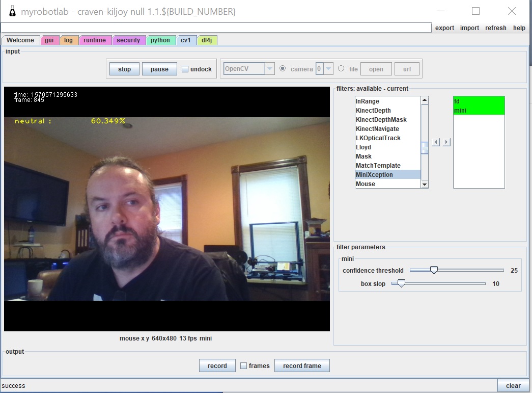Select the InRange filter

[388, 101]
